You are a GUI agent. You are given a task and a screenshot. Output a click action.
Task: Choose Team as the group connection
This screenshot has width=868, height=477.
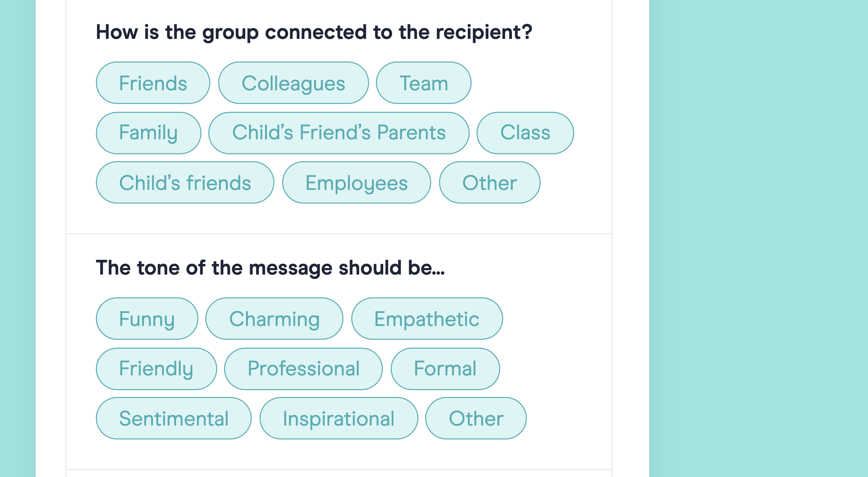point(423,83)
